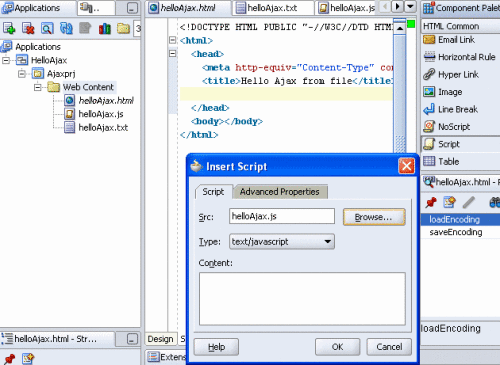
Task: Switch to the Design view tab
Action: [160, 339]
